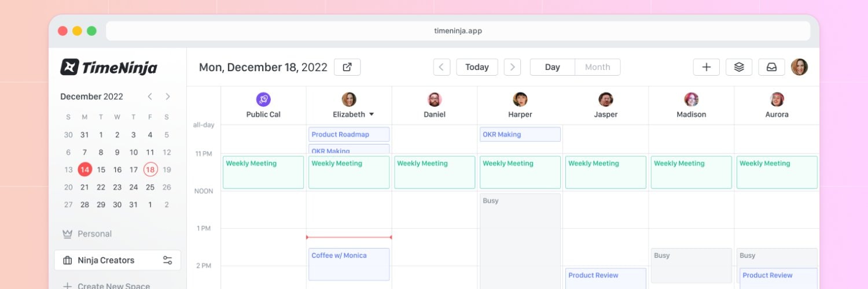Viewport: 868px width, 289px height.
Task: Expand Elizabeth's dropdown arrow
Action: pyautogui.click(x=372, y=114)
